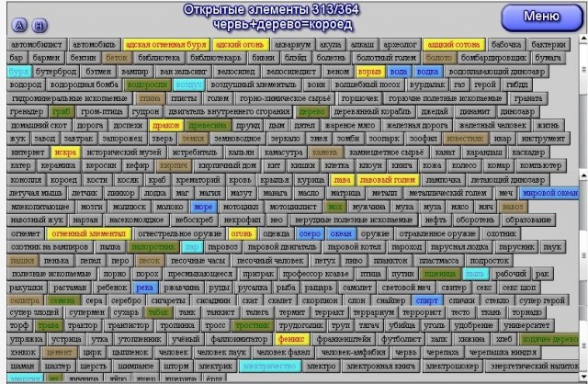Select the охотник на вампиров element

point(49,247)
